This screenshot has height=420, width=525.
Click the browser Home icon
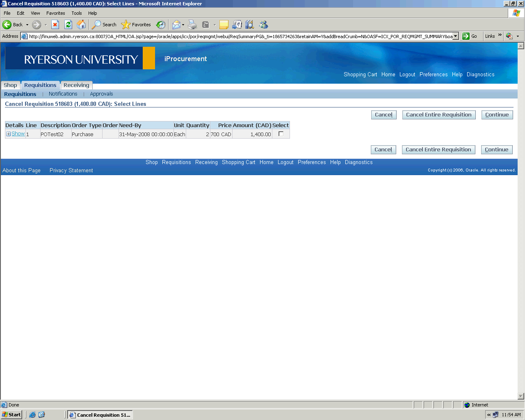pyautogui.click(x=82, y=25)
